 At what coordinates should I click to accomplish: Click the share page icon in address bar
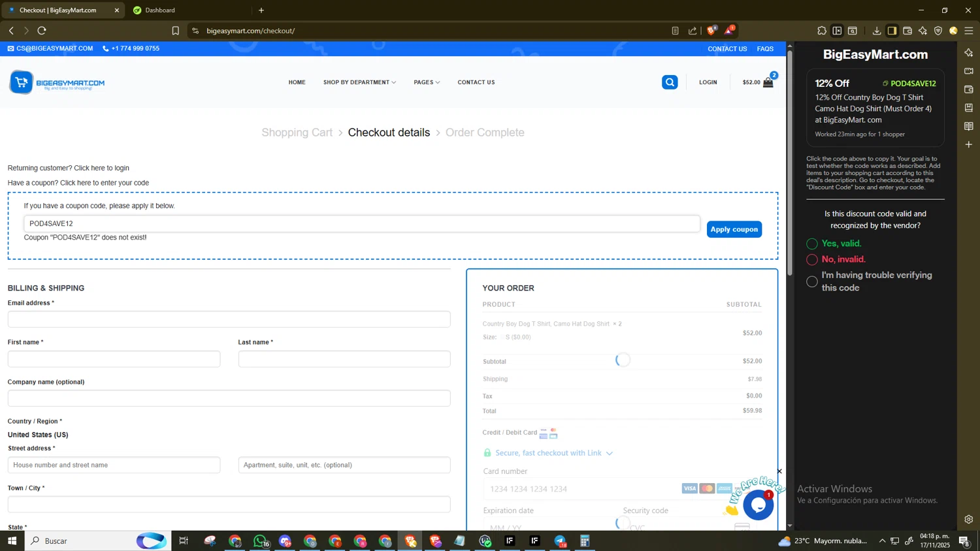(693, 31)
